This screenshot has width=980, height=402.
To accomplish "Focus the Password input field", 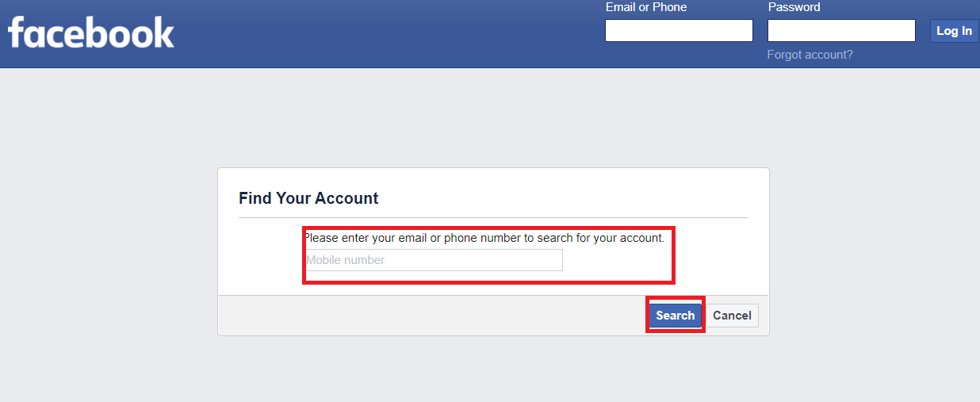I will (840, 31).
